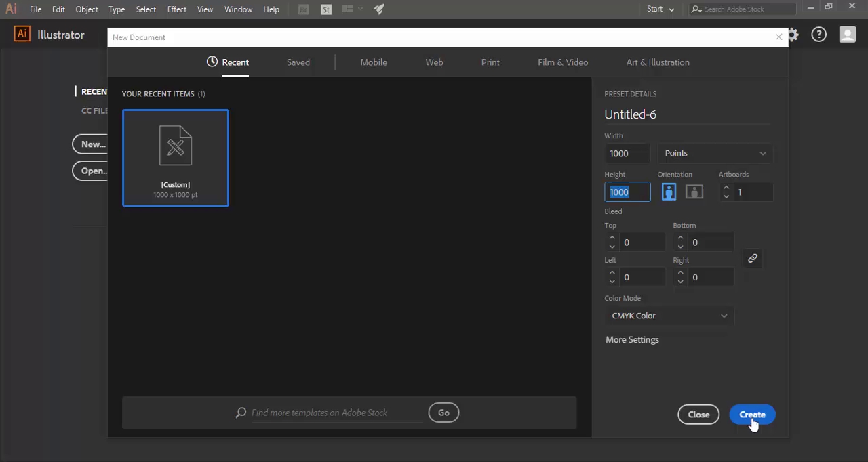Decrease the Right bleed value
Viewport: 868px width, 462px height.
(681, 282)
